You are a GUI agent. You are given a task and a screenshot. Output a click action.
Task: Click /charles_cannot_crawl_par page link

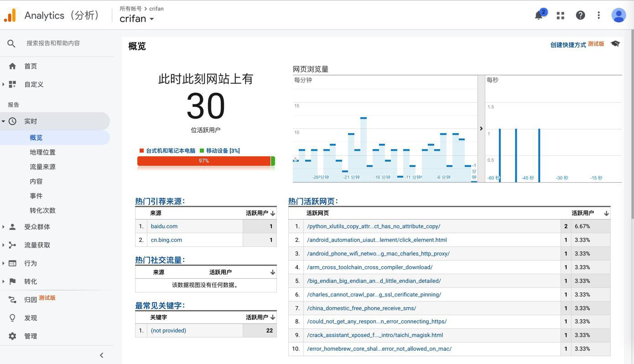click(374, 295)
